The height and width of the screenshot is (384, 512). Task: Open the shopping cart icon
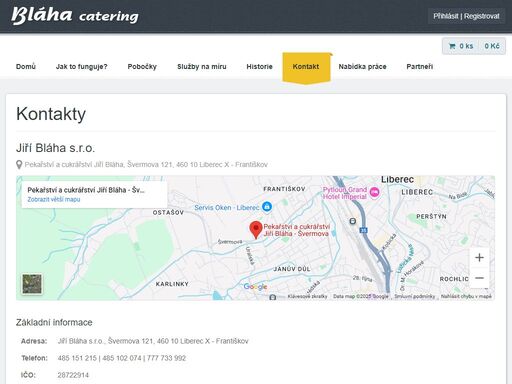[452, 46]
